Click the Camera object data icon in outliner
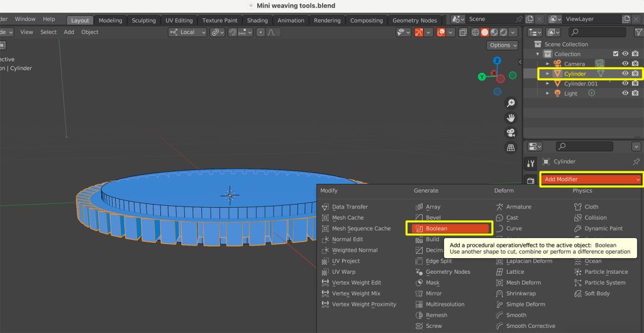The height and width of the screenshot is (333, 644). pos(599,64)
